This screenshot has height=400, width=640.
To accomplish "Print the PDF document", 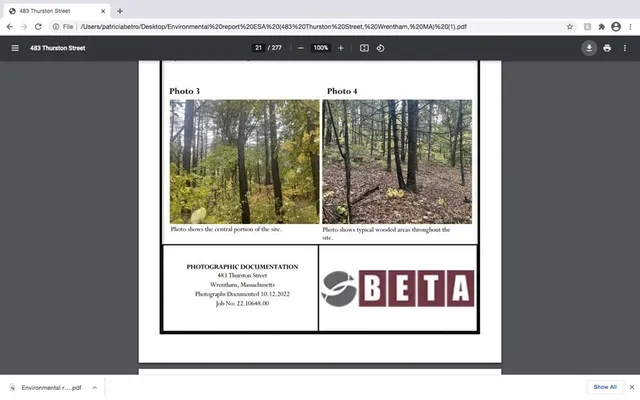I will pyautogui.click(x=607, y=48).
